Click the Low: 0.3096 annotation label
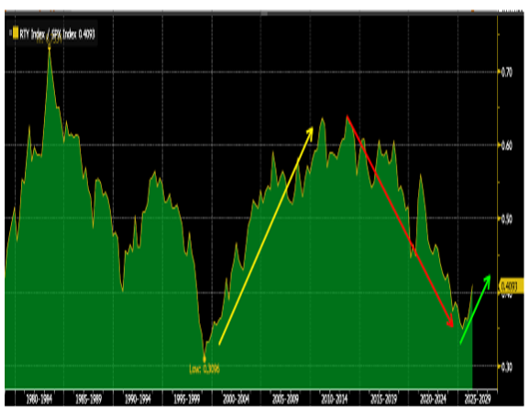The height and width of the screenshot is (416, 532). tap(205, 369)
